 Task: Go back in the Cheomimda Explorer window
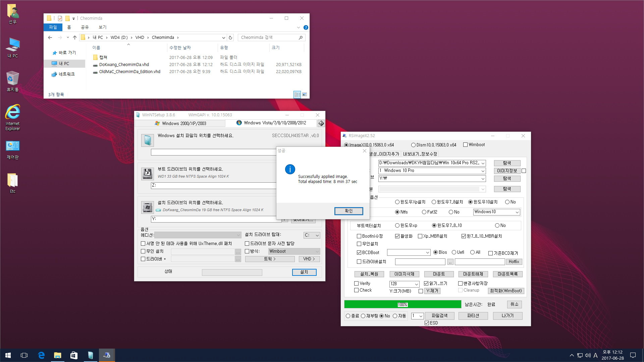pyautogui.click(x=50, y=38)
